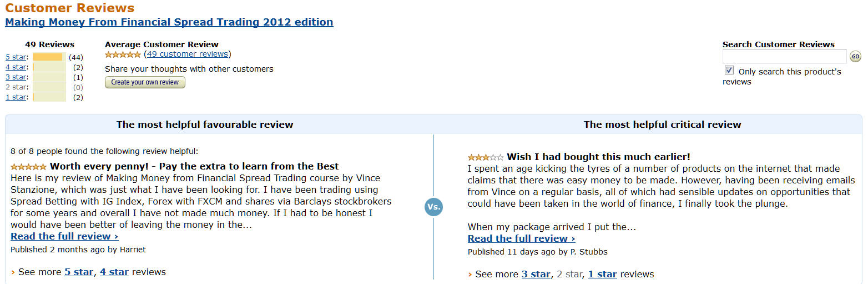Screen dimensions: 868x284
Task: See more 4 star reviews link
Action: 114,272
